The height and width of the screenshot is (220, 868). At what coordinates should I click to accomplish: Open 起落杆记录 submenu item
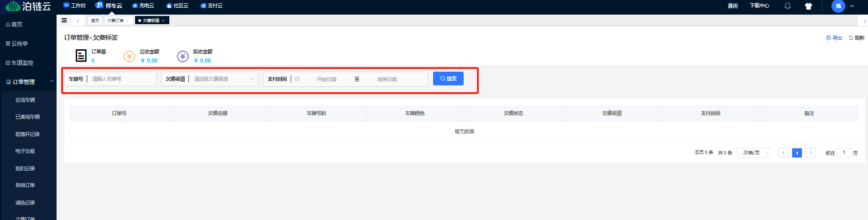pos(27,134)
